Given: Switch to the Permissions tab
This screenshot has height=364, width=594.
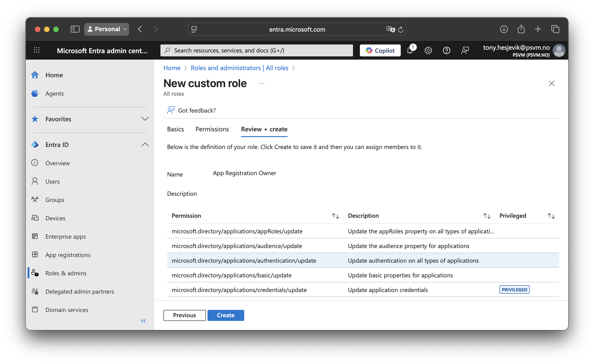Looking at the screenshot, I should pyautogui.click(x=212, y=129).
